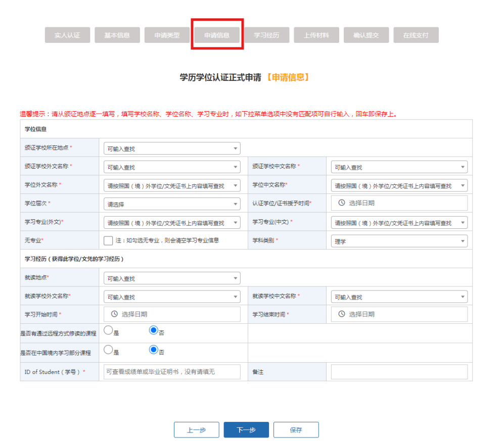Open the date picker for 学习结束时间
The width and height of the screenshot is (504, 441).
[399, 314]
